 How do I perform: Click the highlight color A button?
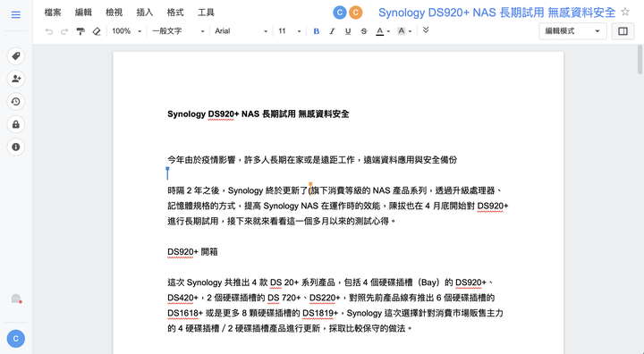pyautogui.click(x=402, y=31)
